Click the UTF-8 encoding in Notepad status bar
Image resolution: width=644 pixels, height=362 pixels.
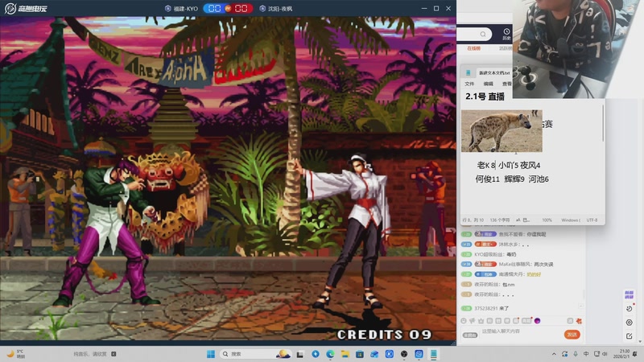coord(592,220)
